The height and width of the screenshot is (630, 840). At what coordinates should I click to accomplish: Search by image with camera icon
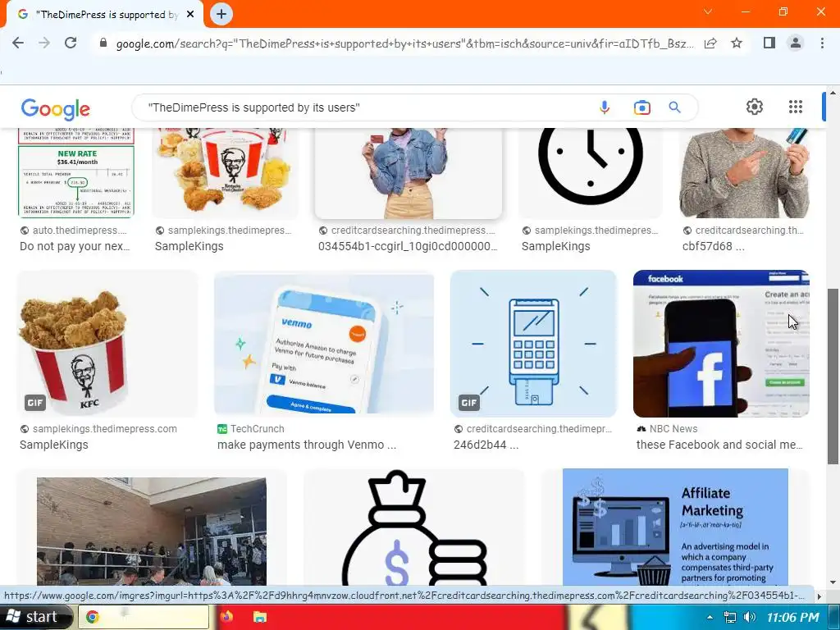(641, 107)
